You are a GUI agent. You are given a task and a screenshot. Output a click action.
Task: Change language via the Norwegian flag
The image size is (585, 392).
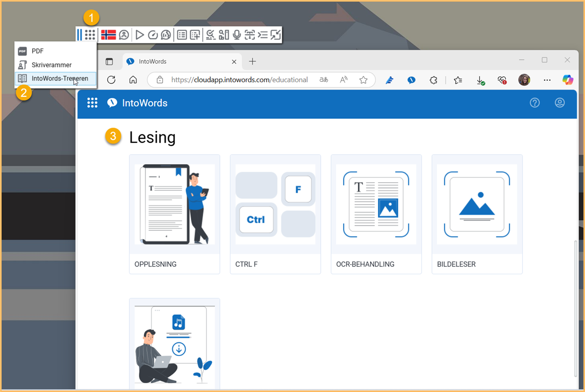pyautogui.click(x=108, y=35)
